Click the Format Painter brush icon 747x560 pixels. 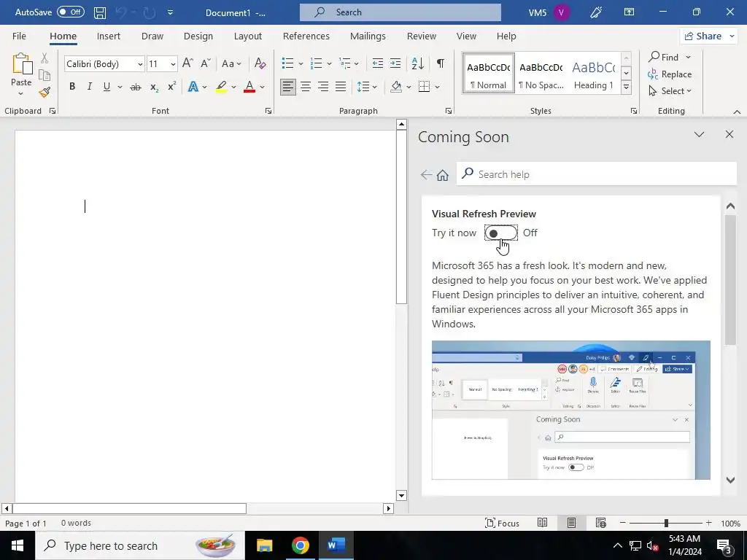(44, 92)
